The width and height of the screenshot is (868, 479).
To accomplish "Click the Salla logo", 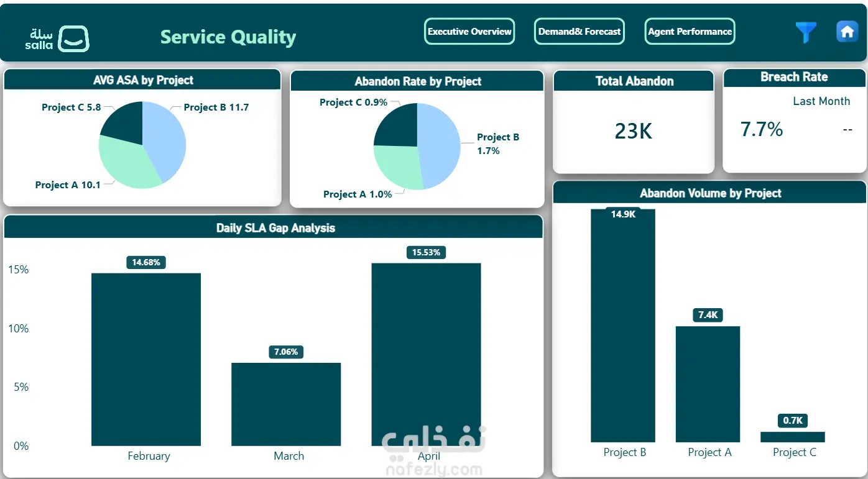I will coord(57,39).
